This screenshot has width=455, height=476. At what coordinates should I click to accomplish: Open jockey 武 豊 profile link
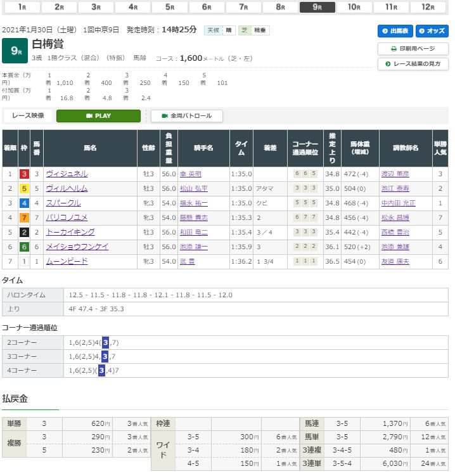tap(188, 261)
